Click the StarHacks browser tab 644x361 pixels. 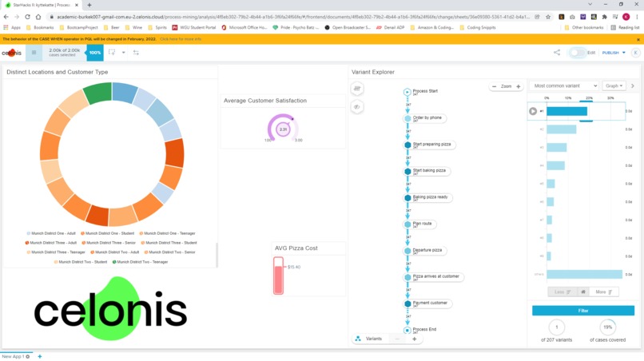pos(42,5)
